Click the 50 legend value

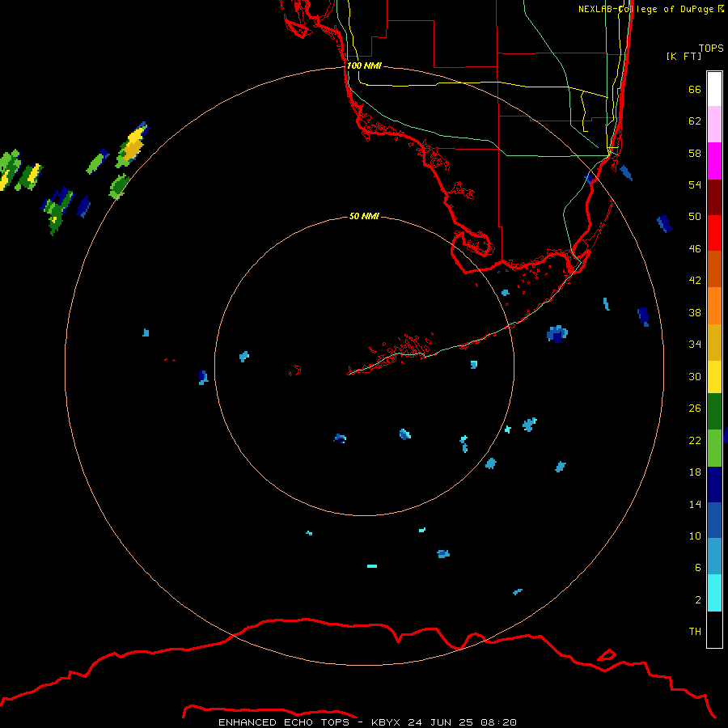click(695, 217)
